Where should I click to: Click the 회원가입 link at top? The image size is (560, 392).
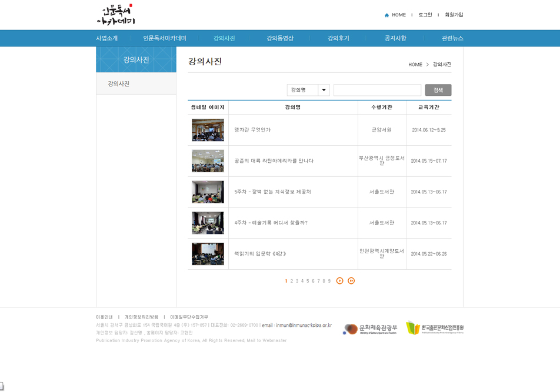click(454, 15)
